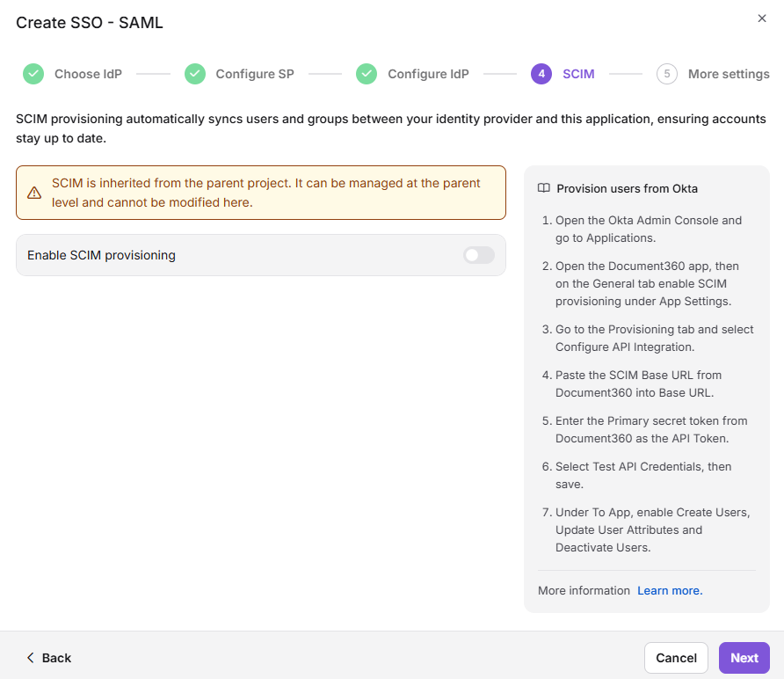Click the step 5 circle icon
Image resolution: width=784 pixels, height=679 pixels.
[x=667, y=74]
